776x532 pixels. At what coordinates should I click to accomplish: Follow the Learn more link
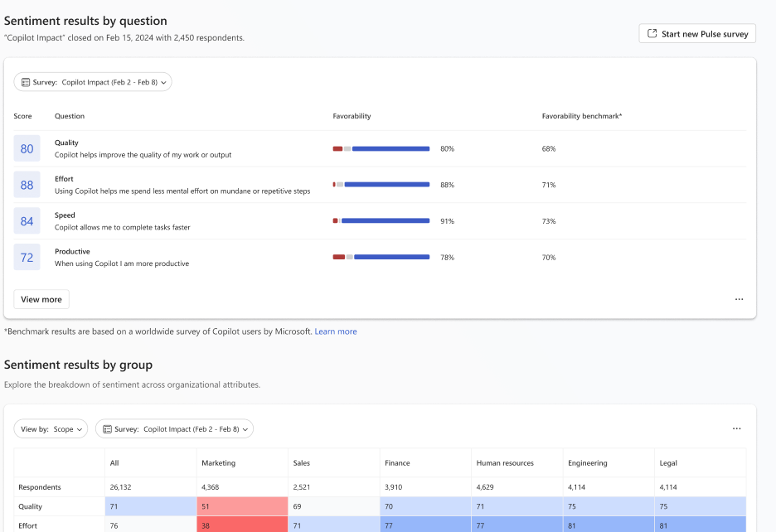pyautogui.click(x=336, y=331)
